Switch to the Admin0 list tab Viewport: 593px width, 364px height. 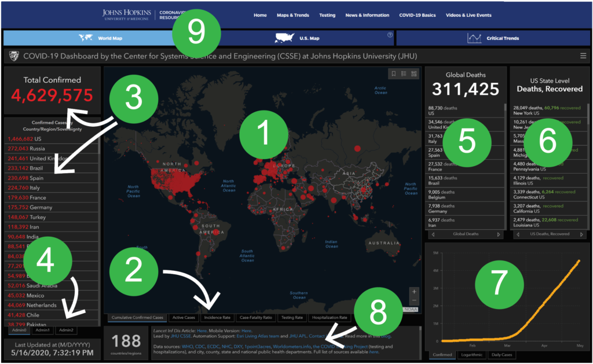[19, 330]
